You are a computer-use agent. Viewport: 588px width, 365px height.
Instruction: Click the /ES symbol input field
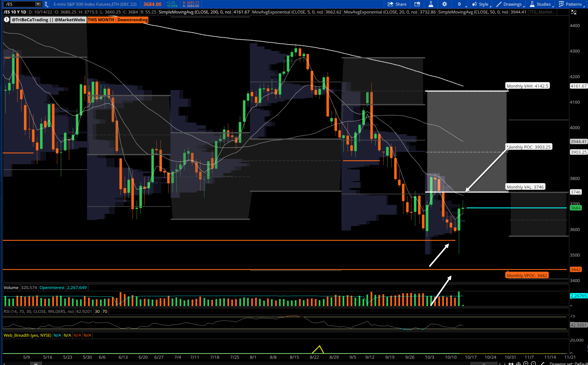pos(19,4)
